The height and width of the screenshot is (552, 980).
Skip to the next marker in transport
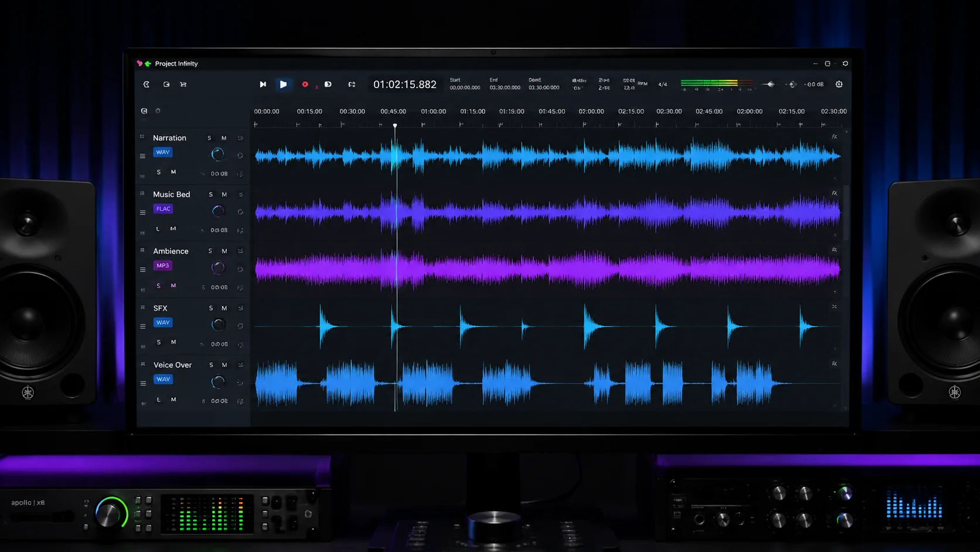click(263, 84)
